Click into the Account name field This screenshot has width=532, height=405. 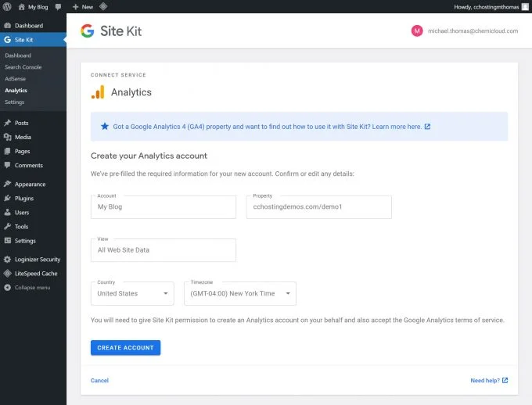(x=164, y=207)
